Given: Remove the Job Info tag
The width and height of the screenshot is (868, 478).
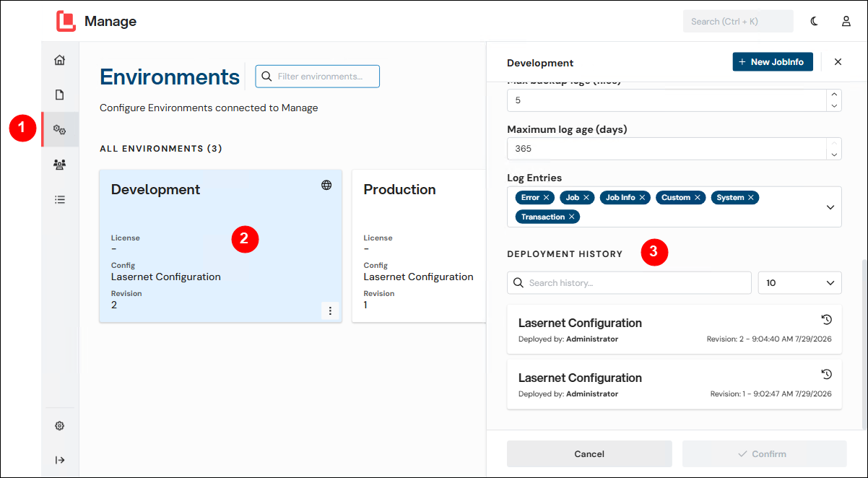Looking at the screenshot, I should [642, 198].
